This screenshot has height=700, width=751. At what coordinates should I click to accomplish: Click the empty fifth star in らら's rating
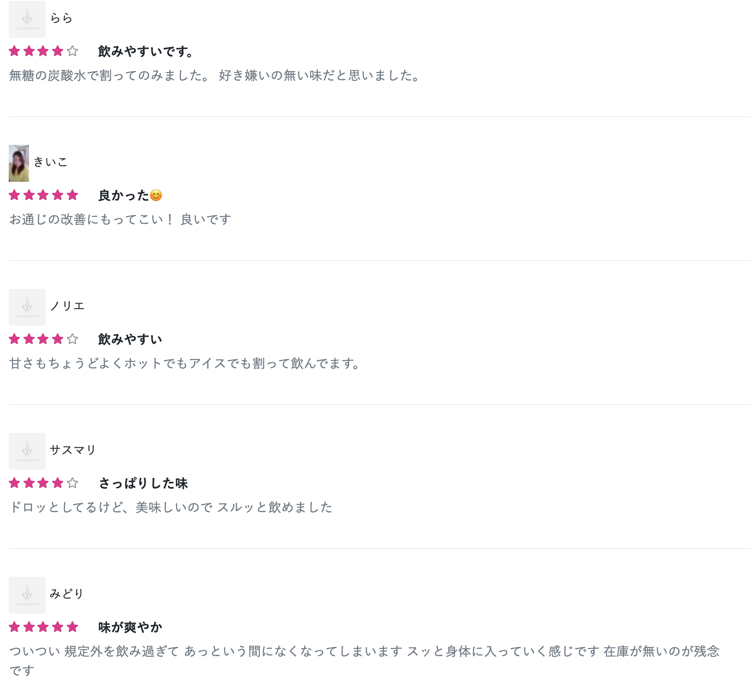pos(72,51)
